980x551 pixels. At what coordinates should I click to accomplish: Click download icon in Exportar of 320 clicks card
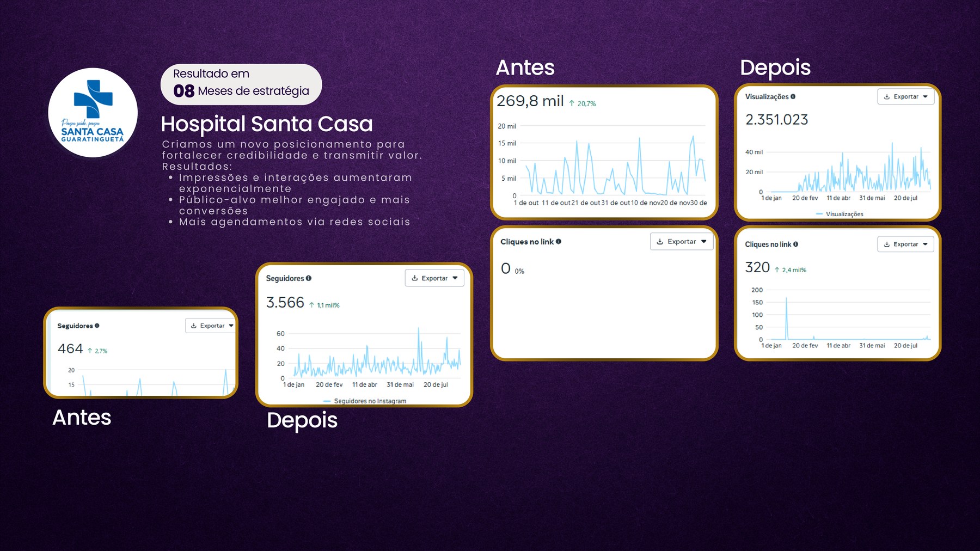(887, 244)
